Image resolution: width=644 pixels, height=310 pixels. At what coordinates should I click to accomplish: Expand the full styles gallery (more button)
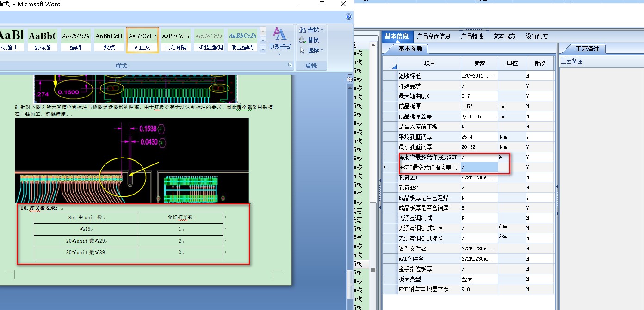click(263, 48)
